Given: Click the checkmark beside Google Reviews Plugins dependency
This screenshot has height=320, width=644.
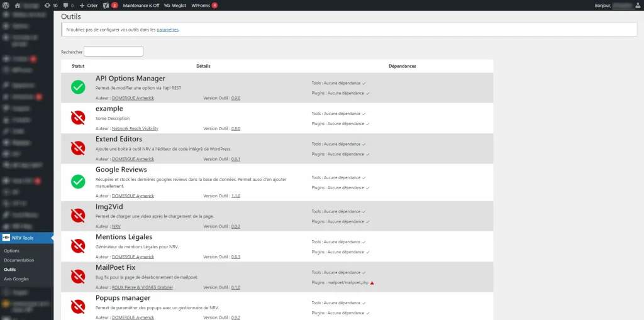Looking at the screenshot, I should coord(367,188).
